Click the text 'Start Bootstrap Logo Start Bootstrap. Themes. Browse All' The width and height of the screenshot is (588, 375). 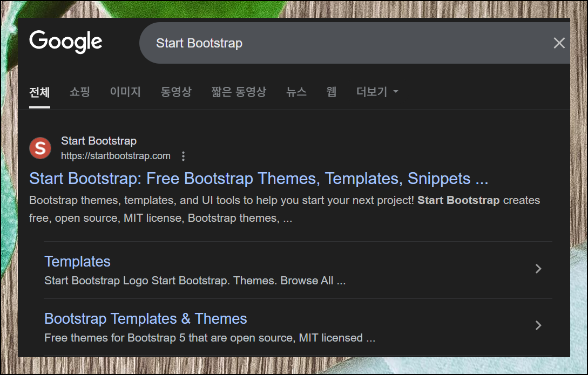[188, 281]
